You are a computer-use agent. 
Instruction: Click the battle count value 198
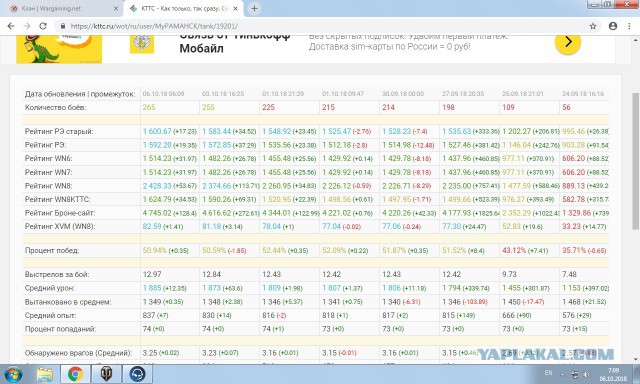448,107
